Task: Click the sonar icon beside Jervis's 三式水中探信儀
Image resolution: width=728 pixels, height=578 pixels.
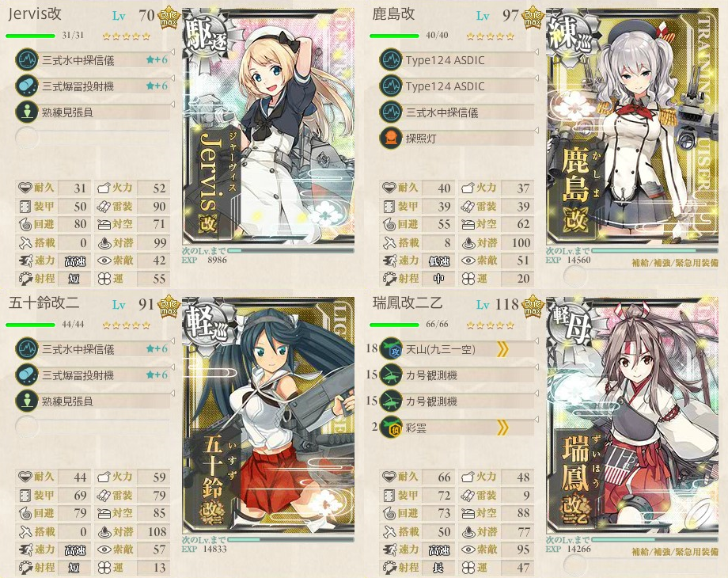Action: coord(27,60)
